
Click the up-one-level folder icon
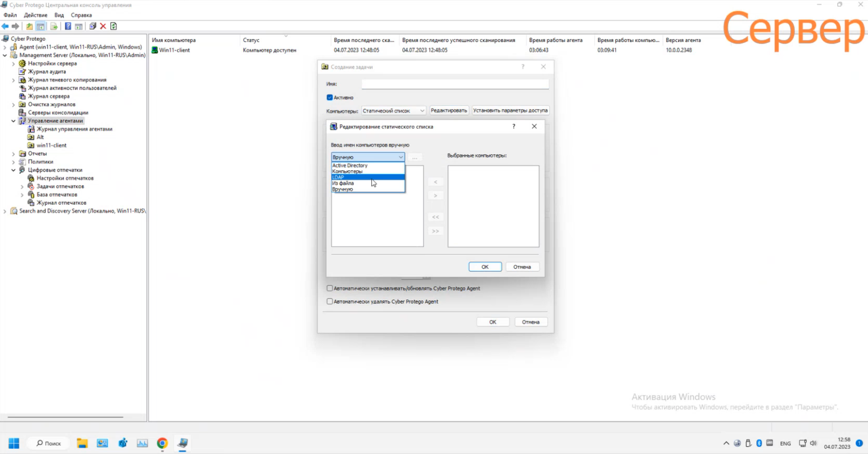tap(30, 26)
